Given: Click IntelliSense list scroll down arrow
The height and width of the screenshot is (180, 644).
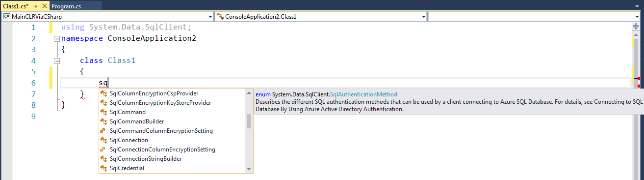Looking at the screenshot, I should pyautogui.click(x=249, y=169).
